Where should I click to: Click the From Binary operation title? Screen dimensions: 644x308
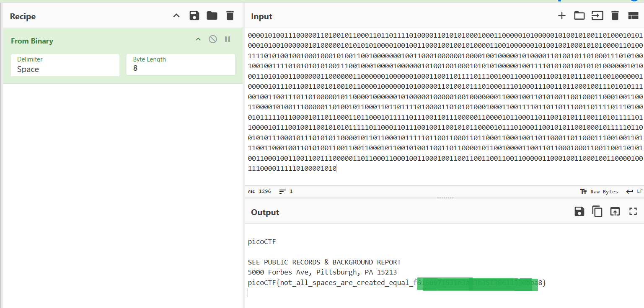32,41
